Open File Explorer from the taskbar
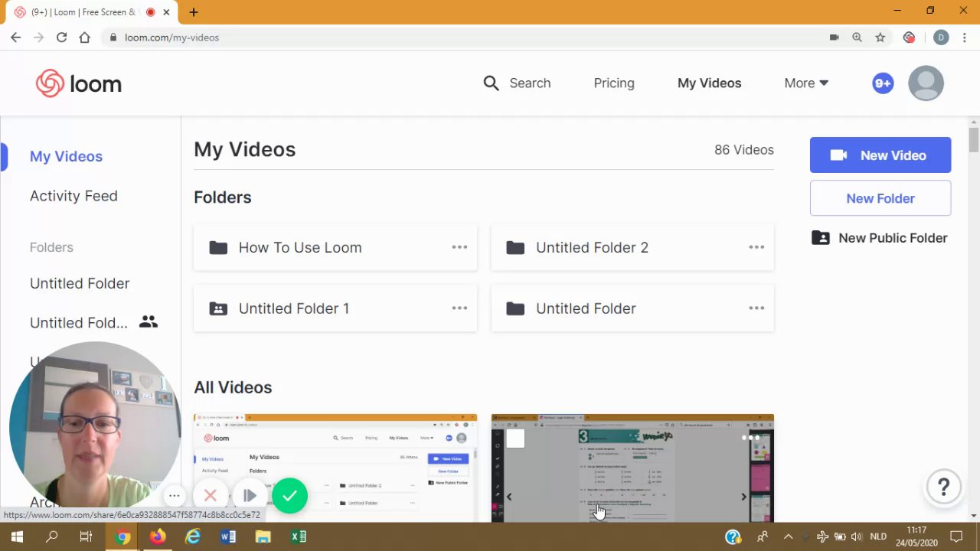The image size is (980, 551). 263,536
